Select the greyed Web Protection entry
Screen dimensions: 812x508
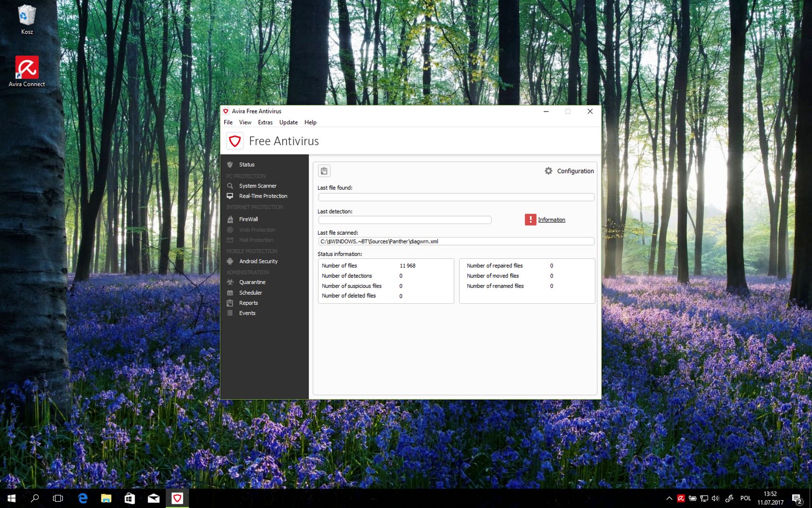[x=257, y=230]
